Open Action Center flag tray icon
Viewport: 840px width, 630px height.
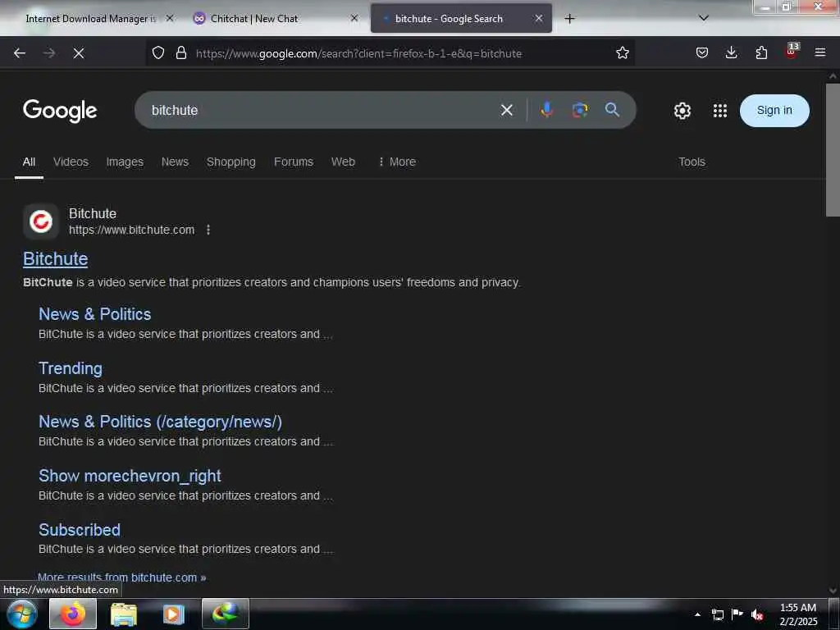737,614
